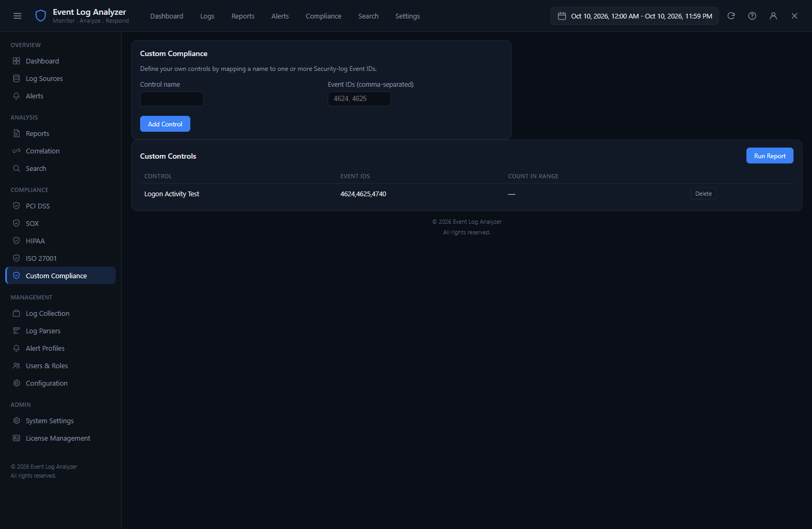Open the Search top menu
The width and height of the screenshot is (812, 529).
[368, 16]
